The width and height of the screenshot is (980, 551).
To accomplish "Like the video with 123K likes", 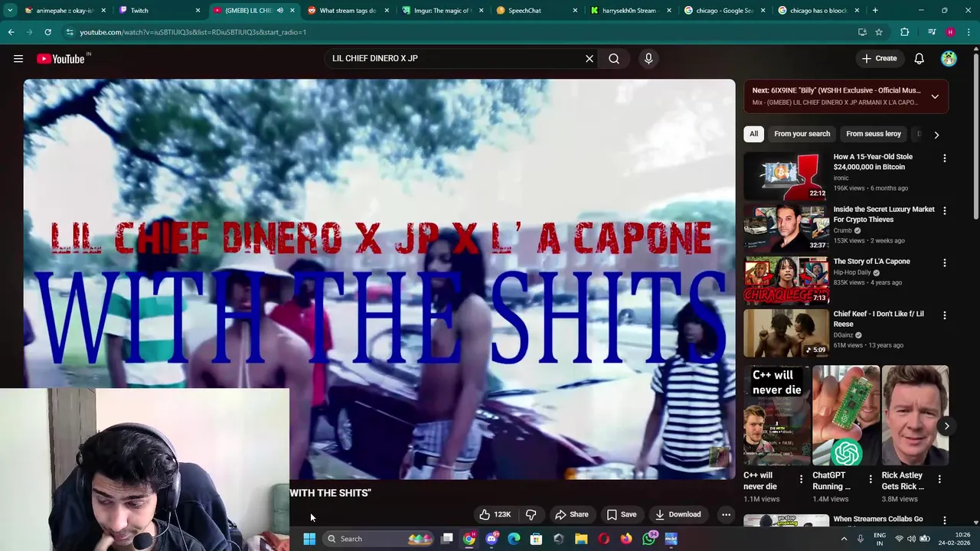I will [x=495, y=514].
